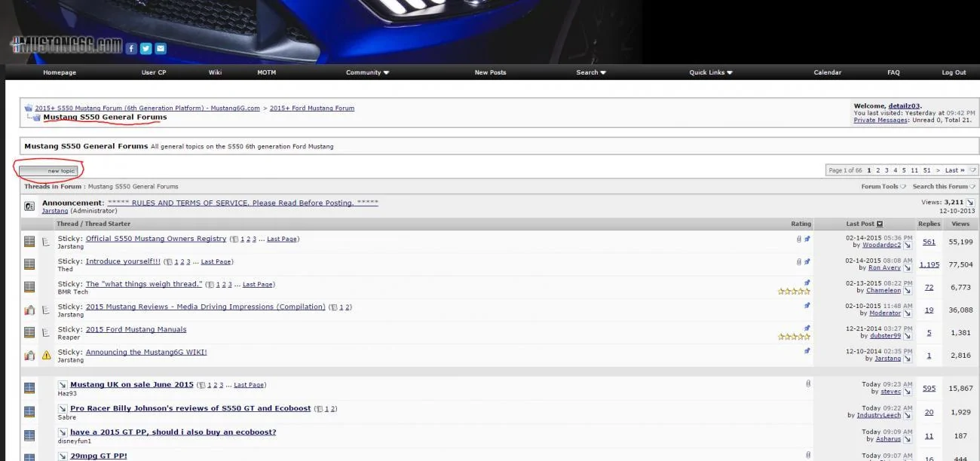Click paperclip icon on Introduce yourself row
This screenshot has height=461, width=980.
click(x=799, y=261)
